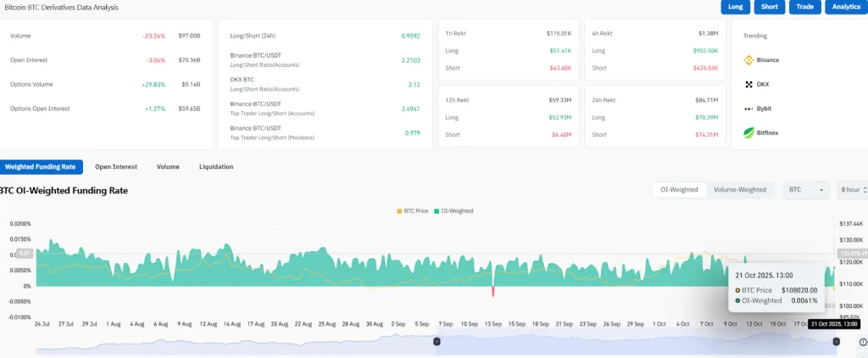Toggle OI-Weighted series in chart legend
This screenshot has width=868, height=358.
click(x=455, y=210)
